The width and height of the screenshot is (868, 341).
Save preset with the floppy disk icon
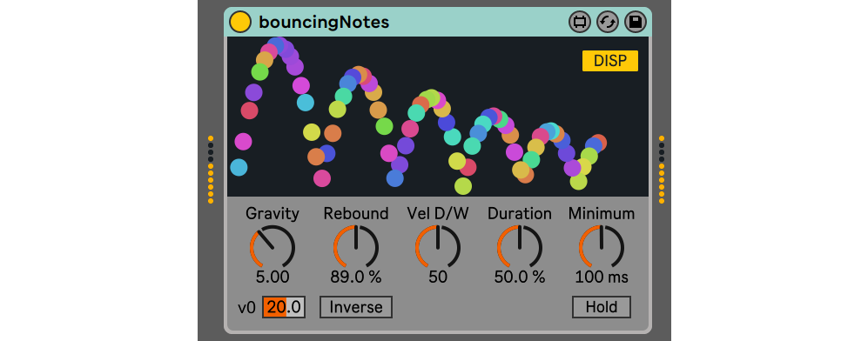click(635, 22)
